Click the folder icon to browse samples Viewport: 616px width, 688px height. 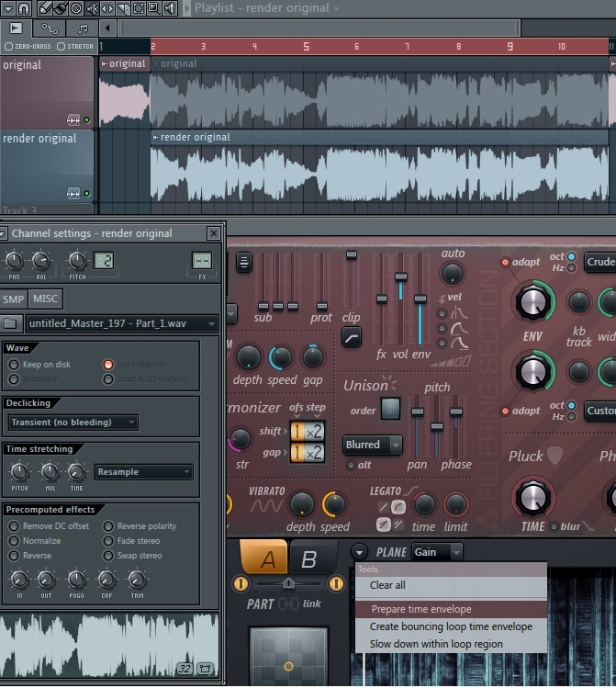coord(11,323)
